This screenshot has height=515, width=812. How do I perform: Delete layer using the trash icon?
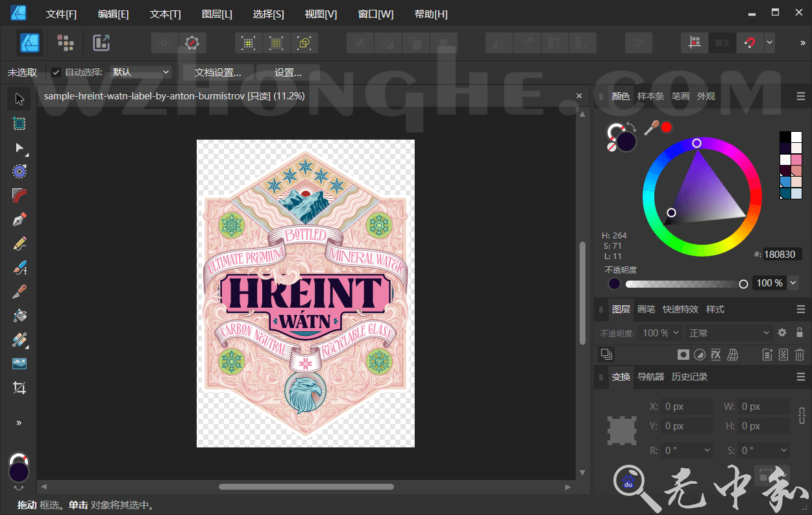pos(799,355)
